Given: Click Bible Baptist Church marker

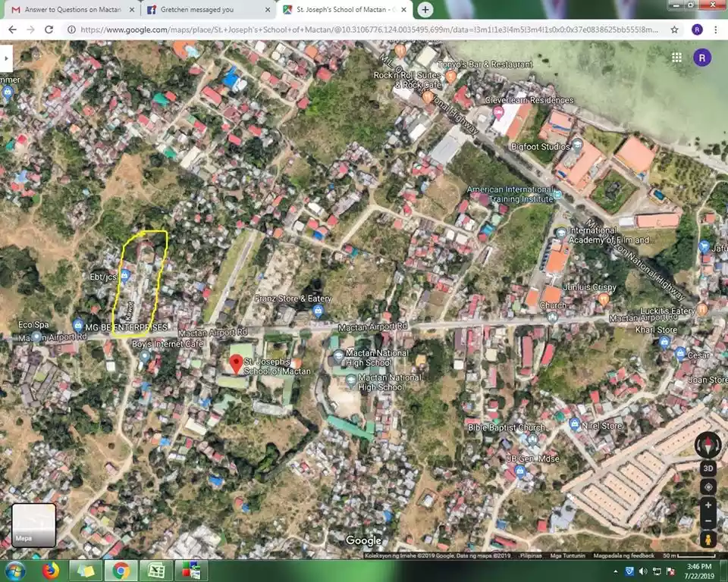Looking at the screenshot, I should (x=532, y=439).
